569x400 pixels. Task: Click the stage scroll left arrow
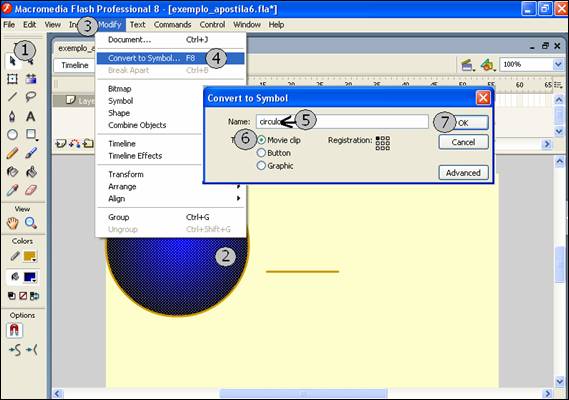click(x=58, y=393)
